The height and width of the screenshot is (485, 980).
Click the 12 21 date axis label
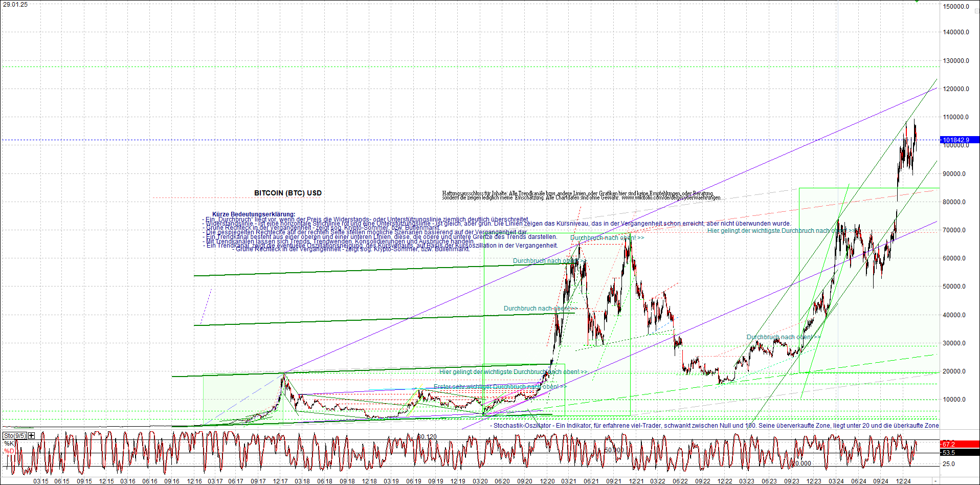tap(636, 481)
